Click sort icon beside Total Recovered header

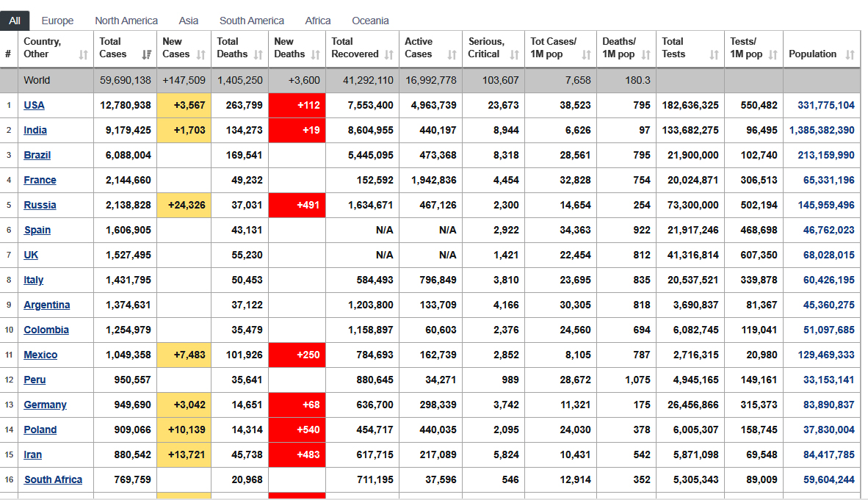click(388, 55)
